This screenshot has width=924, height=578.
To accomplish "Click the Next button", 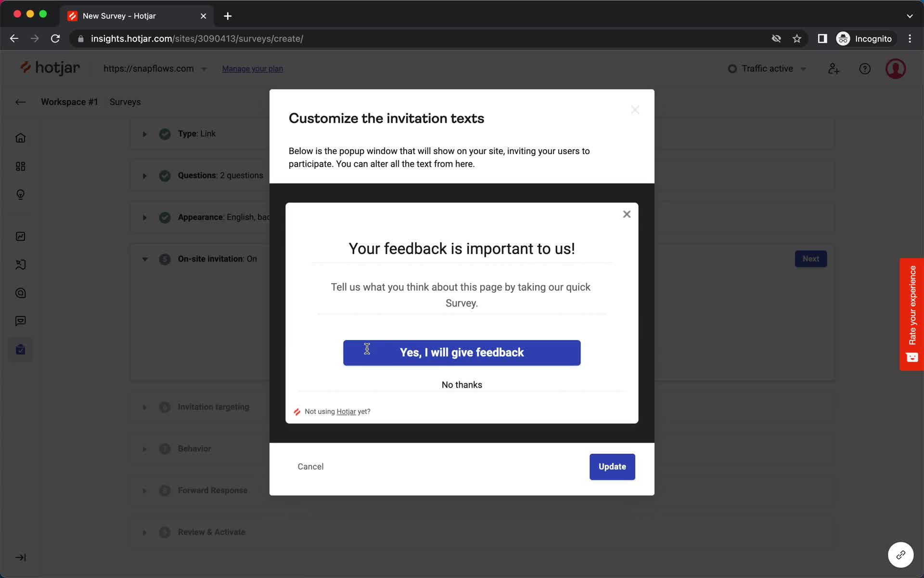I will pos(811,259).
